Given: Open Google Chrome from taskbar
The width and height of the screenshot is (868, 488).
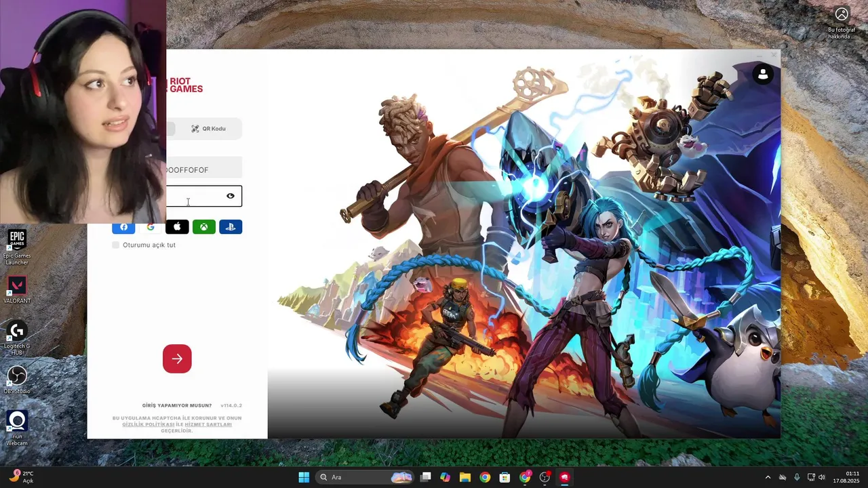Looking at the screenshot, I should coord(485,477).
